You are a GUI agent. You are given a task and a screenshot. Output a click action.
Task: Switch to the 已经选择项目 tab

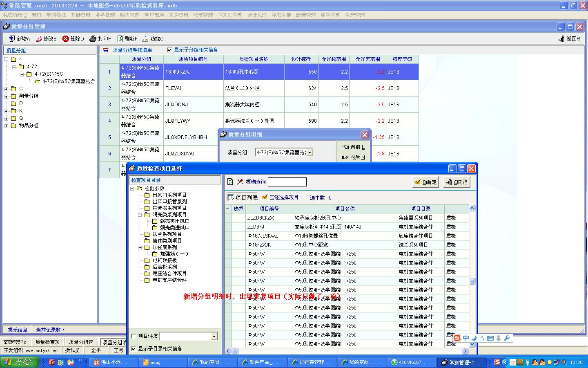pyautogui.click(x=280, y=197)
